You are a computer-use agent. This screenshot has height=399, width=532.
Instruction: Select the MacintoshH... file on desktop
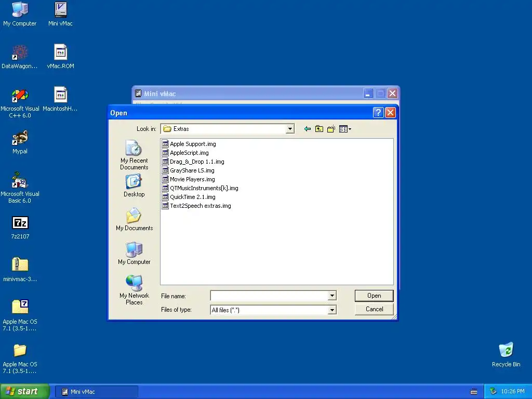coord(60,99)
